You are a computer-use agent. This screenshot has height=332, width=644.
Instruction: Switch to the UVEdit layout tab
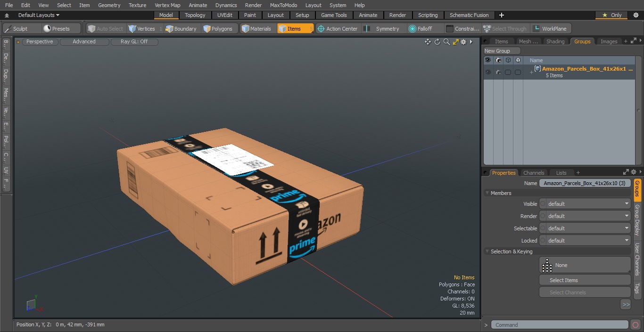[x=224, y=15]
